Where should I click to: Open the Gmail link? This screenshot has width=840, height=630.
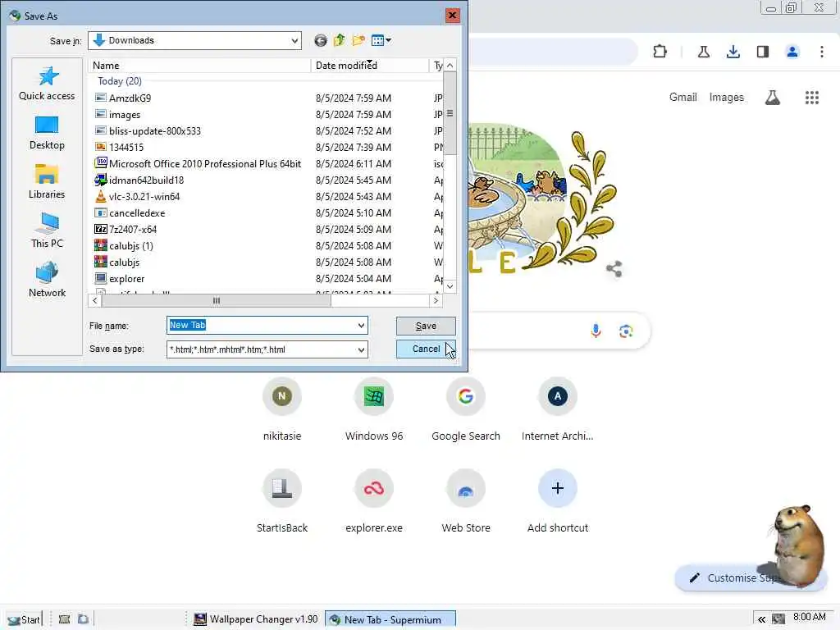(683, 97)
